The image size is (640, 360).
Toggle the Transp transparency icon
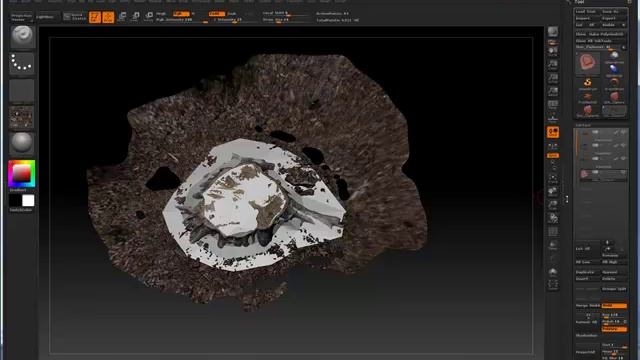pos(553,245)
